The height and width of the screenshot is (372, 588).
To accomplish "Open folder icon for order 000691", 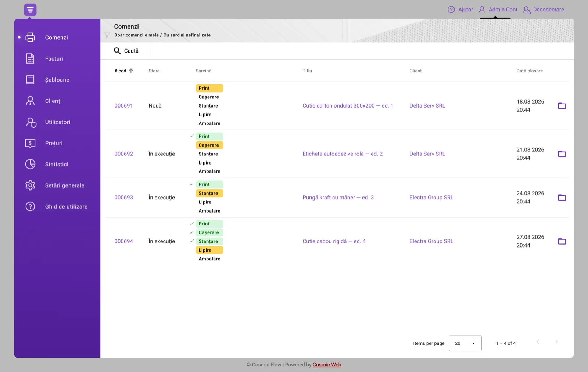I will tap(562, 106).
